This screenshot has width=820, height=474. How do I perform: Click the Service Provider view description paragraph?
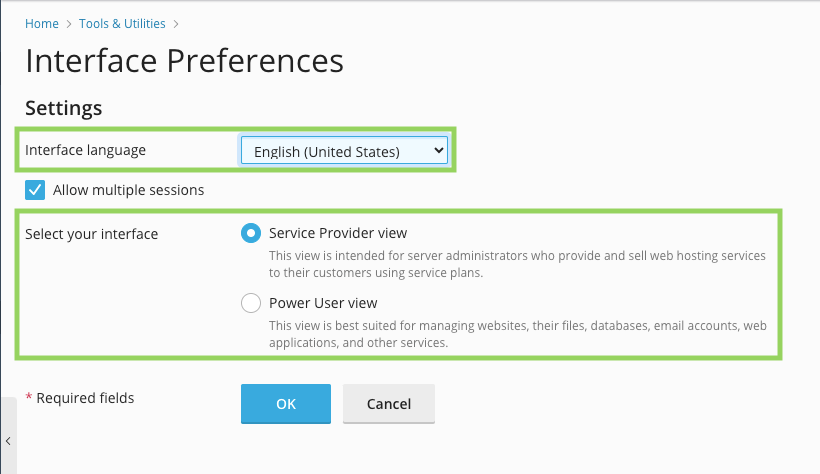pyautogui.click(x=517, y=264)
